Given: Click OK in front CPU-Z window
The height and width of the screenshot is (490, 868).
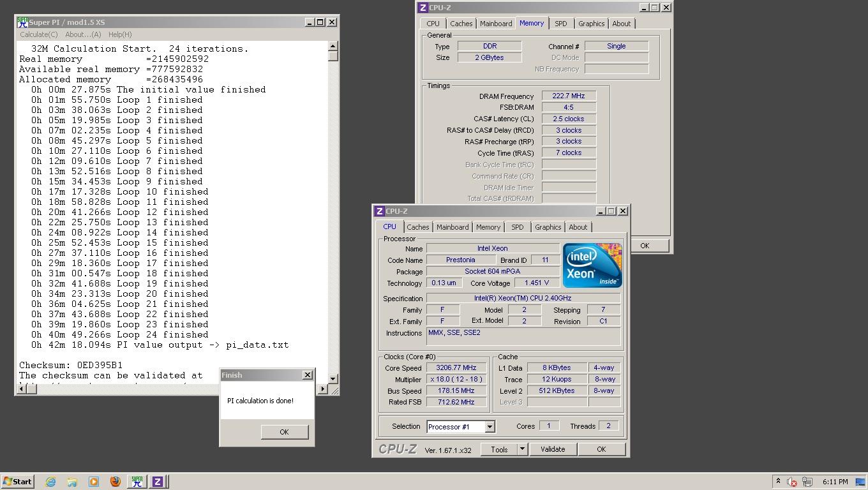Looking at the screenshot, I should tap(601, 449).
